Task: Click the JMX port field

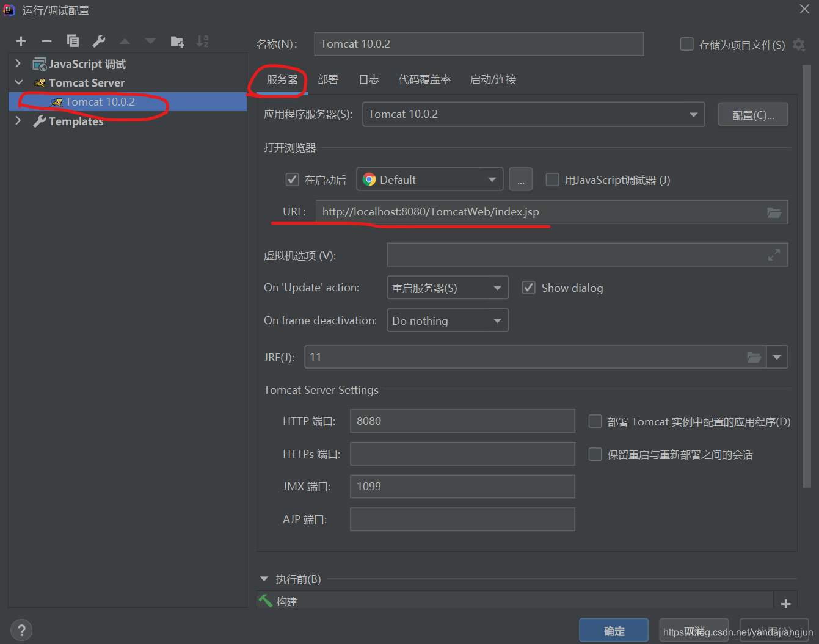Action: pos(462,487)
